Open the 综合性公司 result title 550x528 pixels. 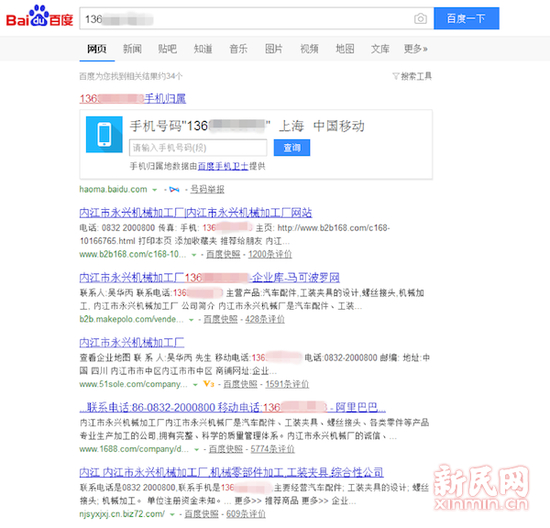pos(231,473)
